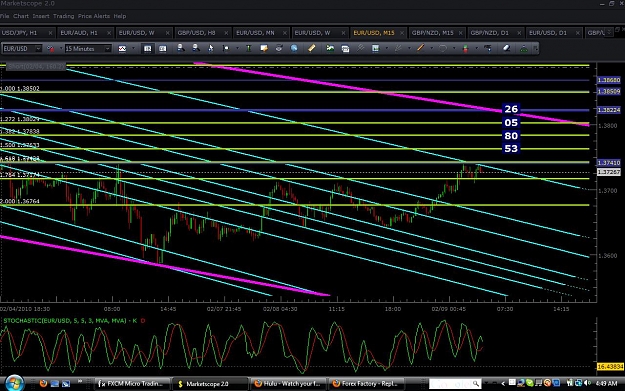Expand the chart type dropdown arrow
The height and width of the screenshot is (391, 625).
coord(134,49)
